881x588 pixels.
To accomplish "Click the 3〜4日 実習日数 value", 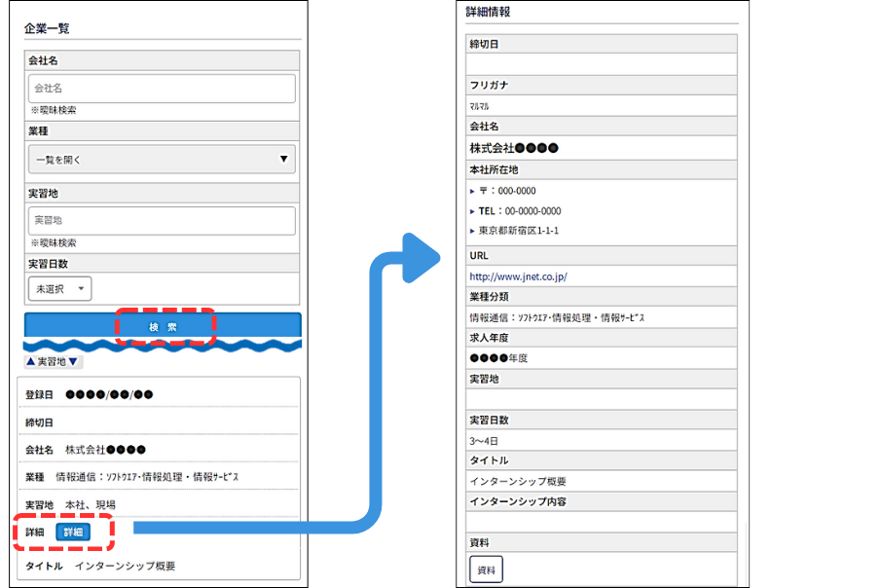I will 483,440.
